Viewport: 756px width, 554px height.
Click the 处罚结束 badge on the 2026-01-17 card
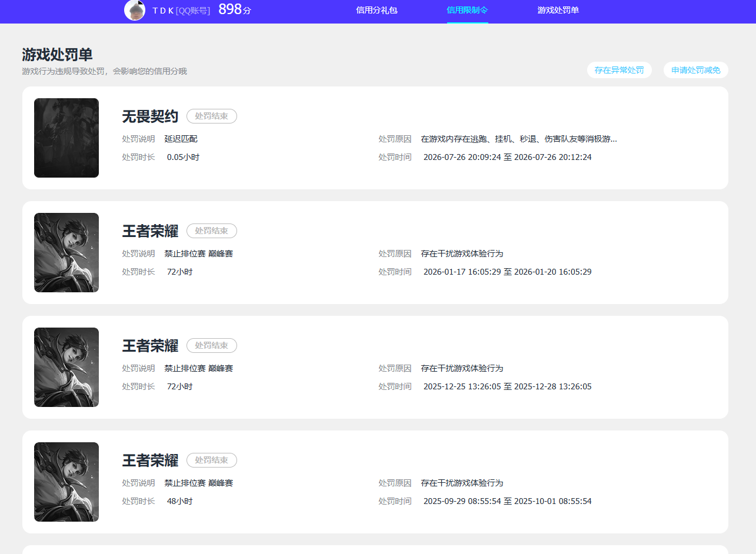click(212, 231)
